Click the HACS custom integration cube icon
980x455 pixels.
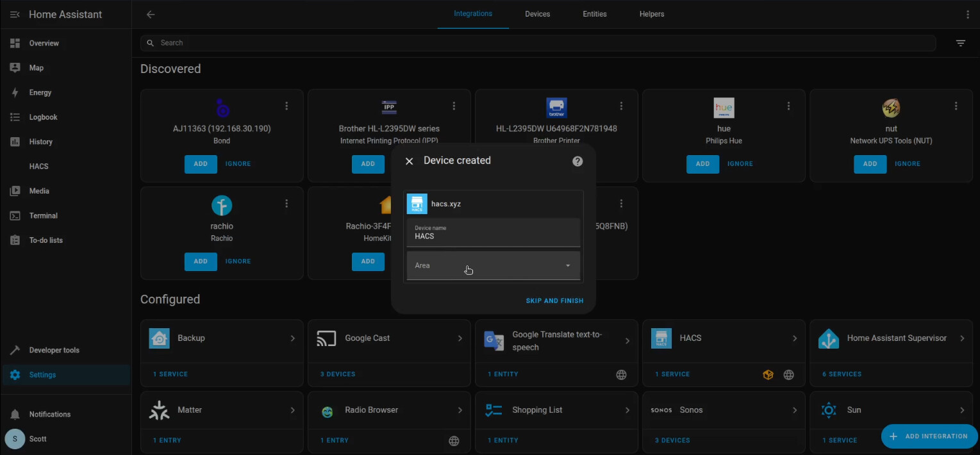pyautogui.click(x=768, y=375)
